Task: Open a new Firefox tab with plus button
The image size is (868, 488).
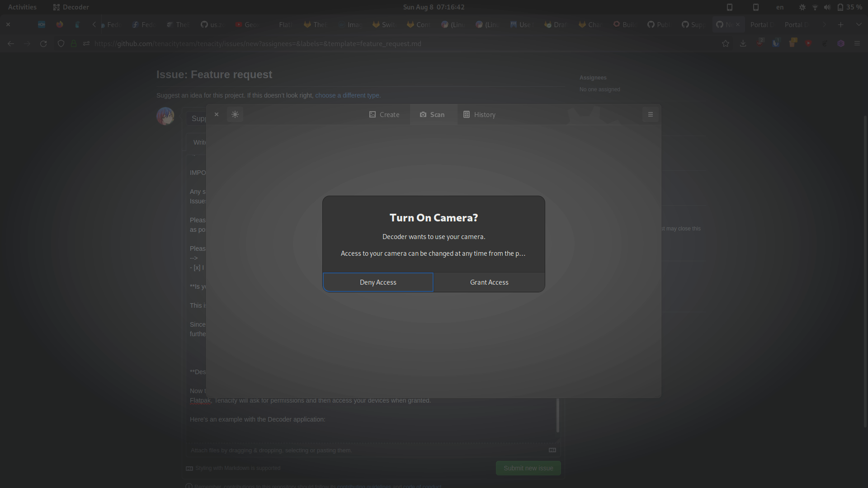Action: (x=841, y=25)
